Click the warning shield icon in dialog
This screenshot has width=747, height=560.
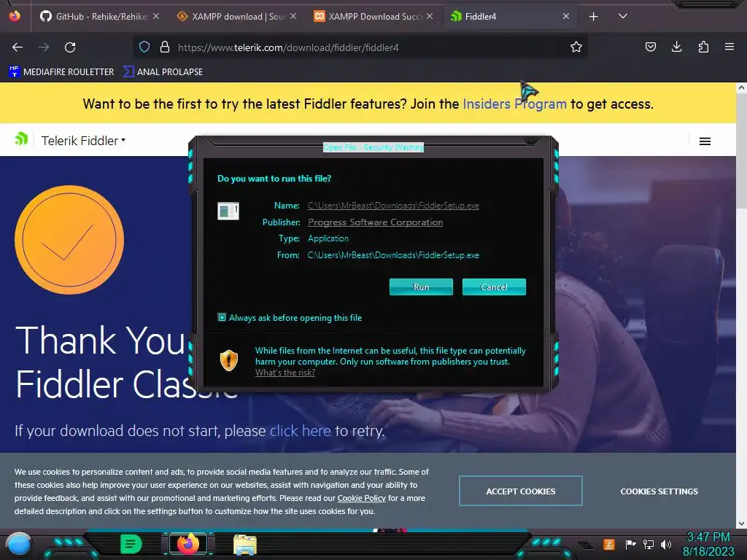tap(228, 360)
